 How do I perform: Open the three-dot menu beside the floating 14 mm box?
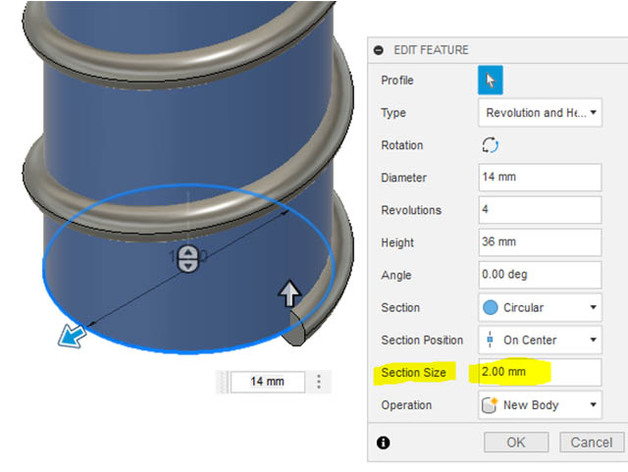pyautogui.click(x=319, y=381)
